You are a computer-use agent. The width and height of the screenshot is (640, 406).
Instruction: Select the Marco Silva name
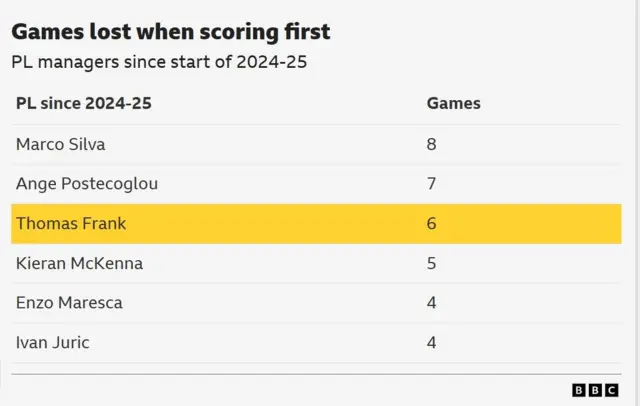[x=60, y=144]
